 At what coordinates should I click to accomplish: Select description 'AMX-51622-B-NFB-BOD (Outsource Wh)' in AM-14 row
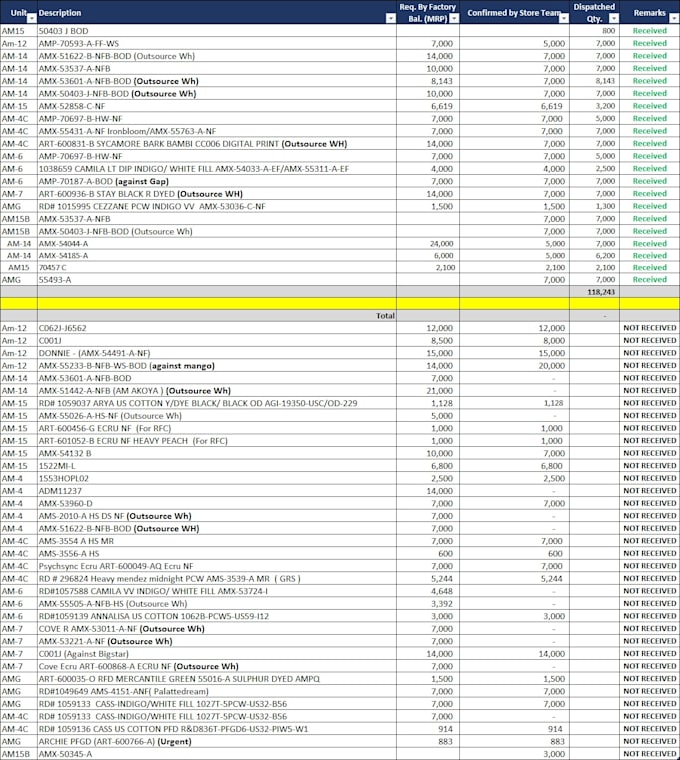tap(217, 56)
